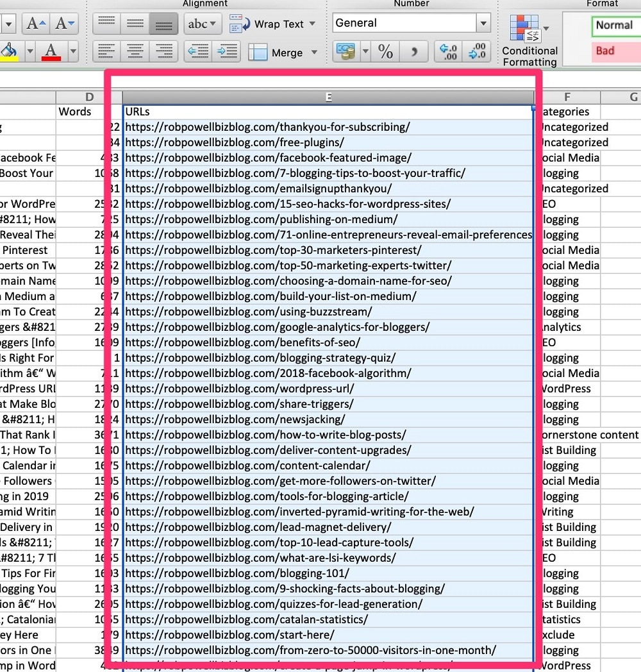641x672 pixels.
Task: Select the 15-seo-hacks-for-wordpress-sites URL cell
Action: [328, 204]
